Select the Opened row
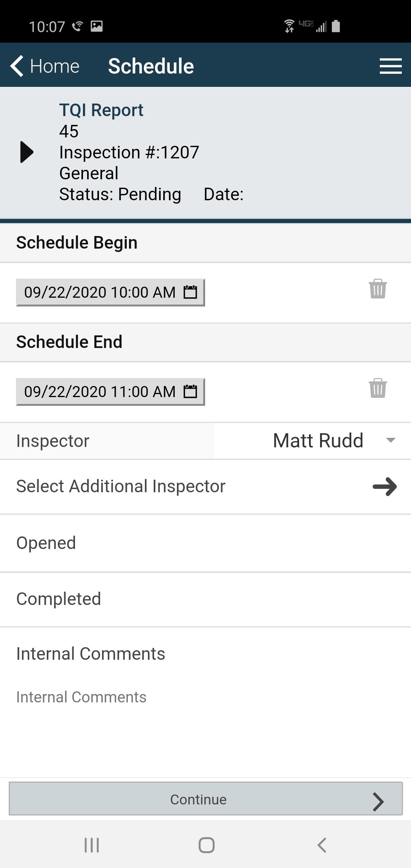Viewport: 411px width, 868px height. 205,543
